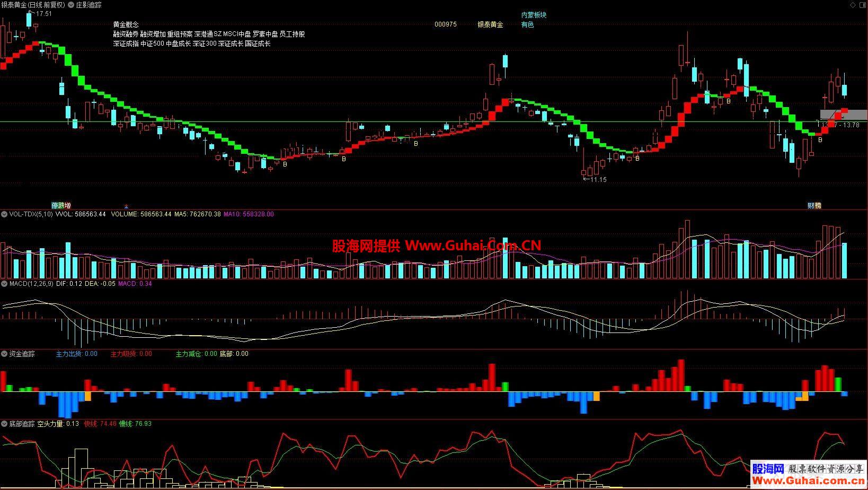Open the 有色 sector link
Viewport: 868px width, 490px height.
pyautogui.click(x=527, y=24)
